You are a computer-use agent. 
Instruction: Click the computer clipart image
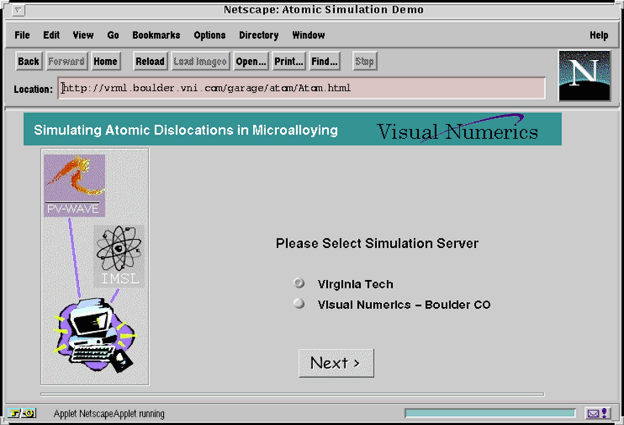(95, 335)
